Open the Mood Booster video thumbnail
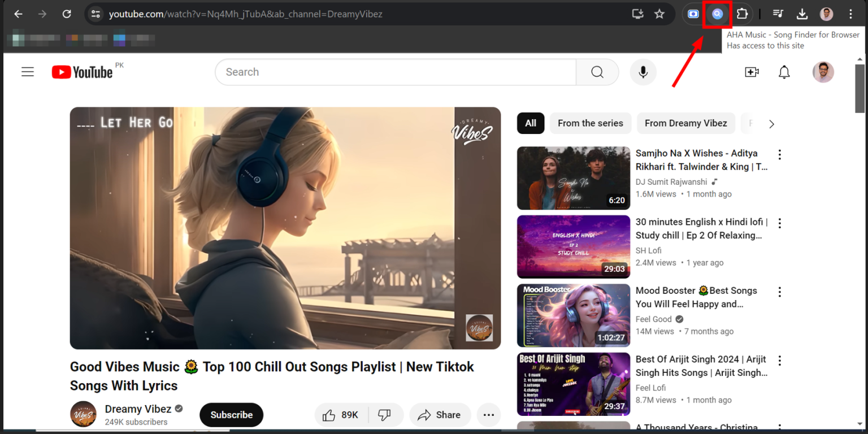868x434 pixels. [x=574, y=315]
